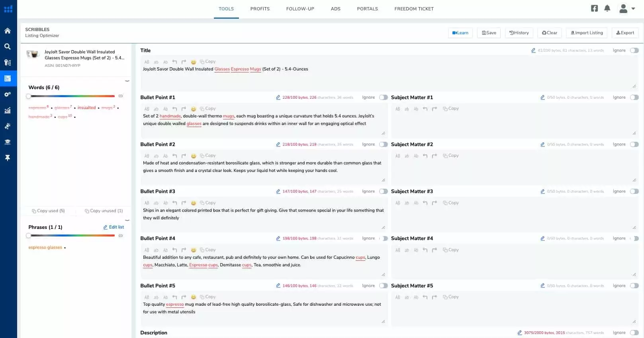Edit the byte limit for Bullet Point #1
Screen dimensions: 644x338
point(278,98)
